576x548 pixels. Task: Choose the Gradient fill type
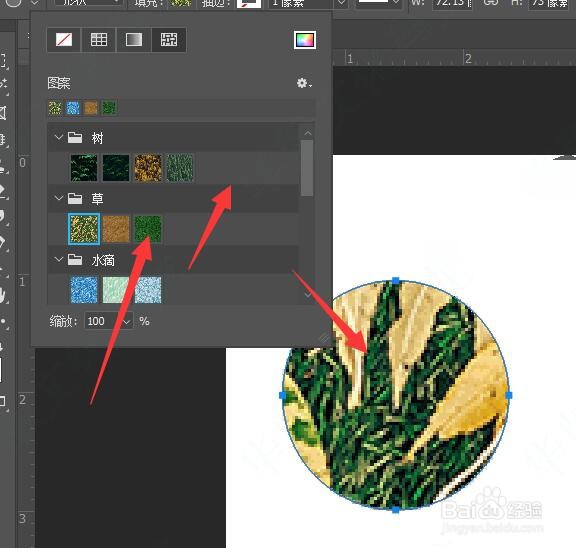point(134,40)
